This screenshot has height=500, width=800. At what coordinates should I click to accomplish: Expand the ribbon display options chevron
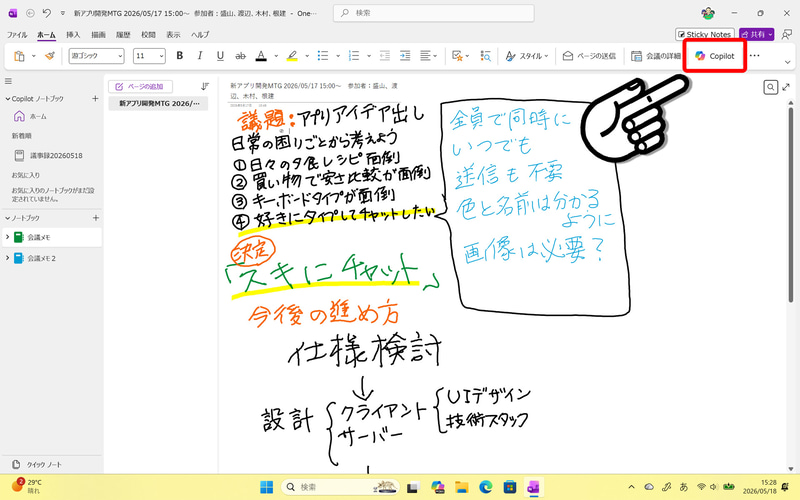coord(787,62)
